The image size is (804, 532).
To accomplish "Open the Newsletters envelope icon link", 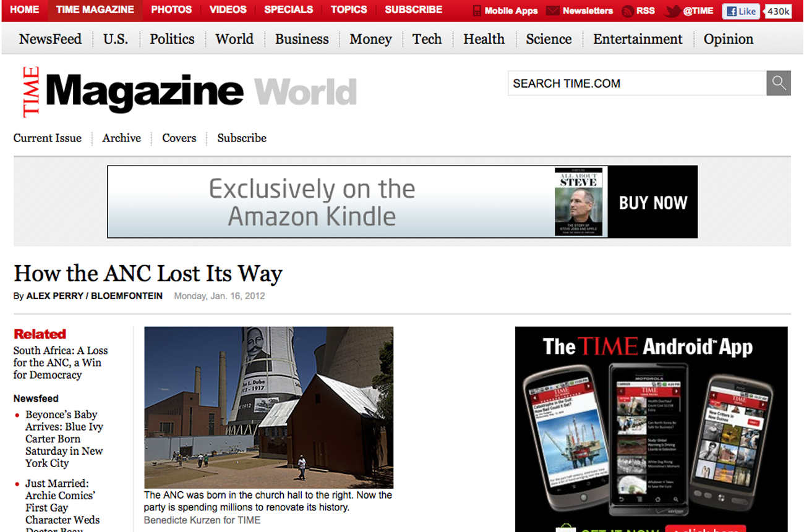I will [x=553, y=11].
